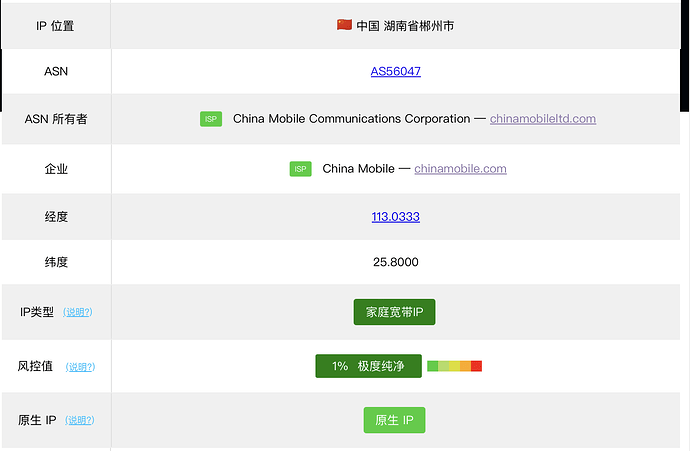Viewport: 690px width, 451px height.
Task: Click the green 原生 IP badge
Action: pyautogui.click(x=394, y=420)
